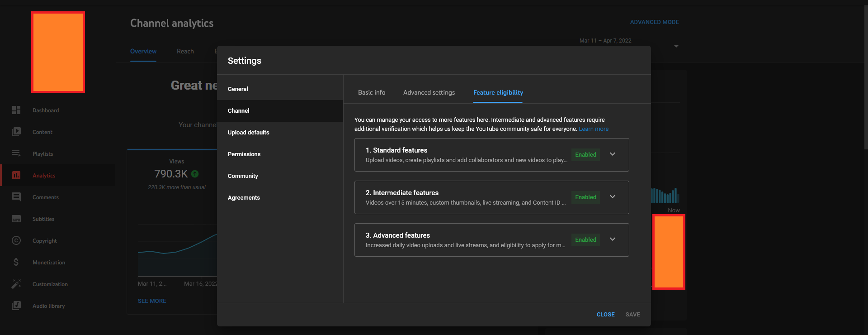Click the 1. Standard features heading
The height and width of the screenshot is (335, 868).
[396, 150]
